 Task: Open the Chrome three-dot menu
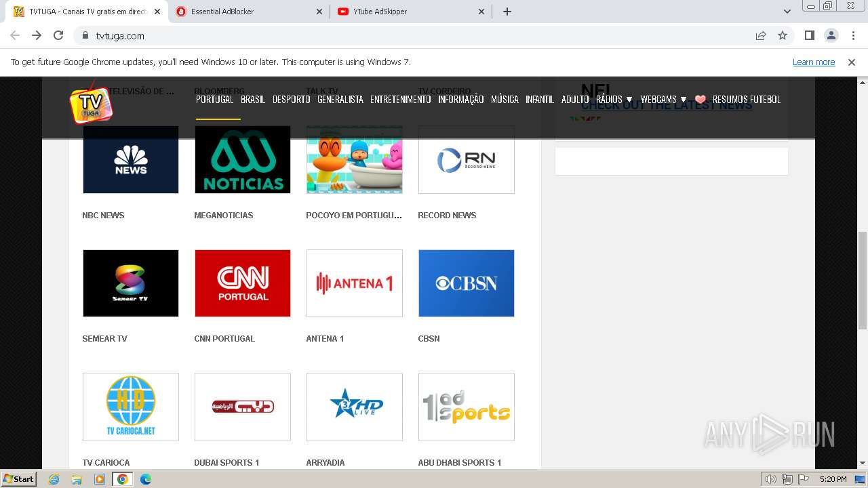(x=852, y=35)
